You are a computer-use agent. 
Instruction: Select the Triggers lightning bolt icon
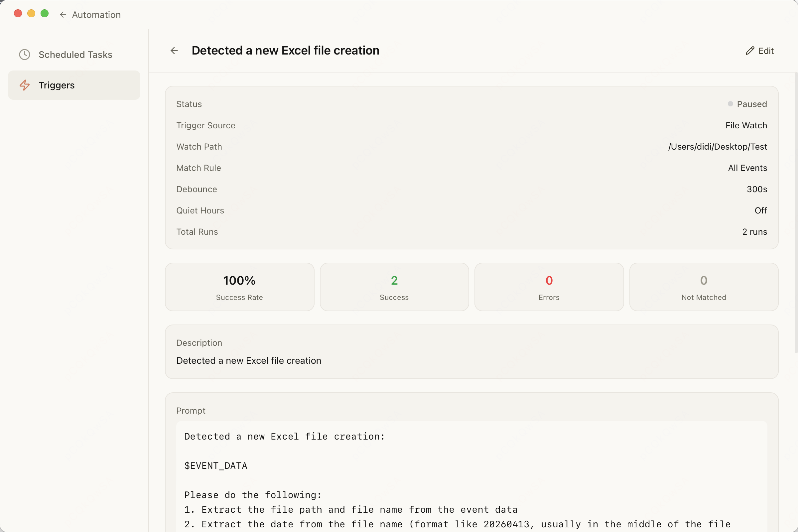[24, 85]
